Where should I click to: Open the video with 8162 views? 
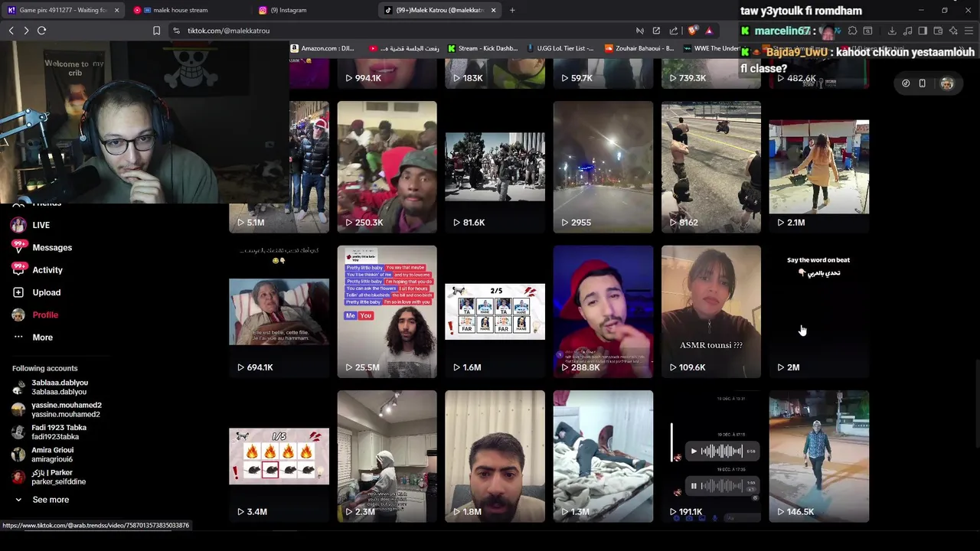pos(710,167)
